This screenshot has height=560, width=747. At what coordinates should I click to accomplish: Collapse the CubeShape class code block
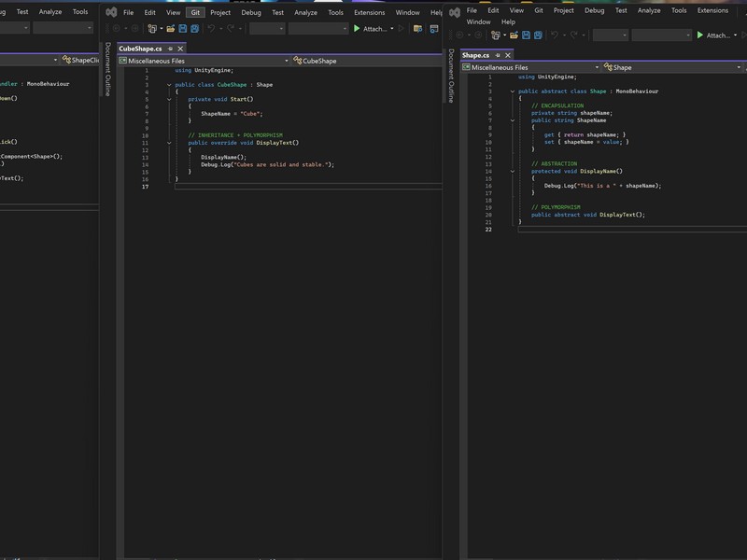[x=169, y=85]
